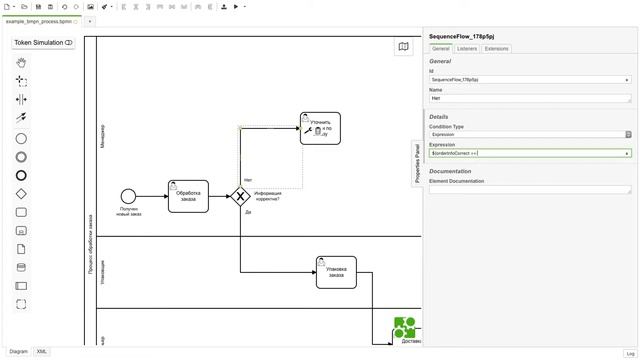Clear the Id field with its x
640x360 pixels.
(x=627, y=80)
